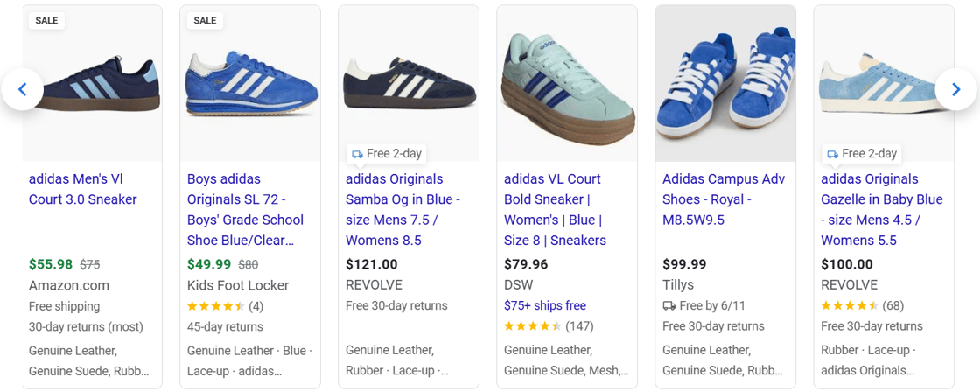The height and width of the screenshot is (391, 980).
Task: Click the next carousel arrow
Action: (955, 89)
